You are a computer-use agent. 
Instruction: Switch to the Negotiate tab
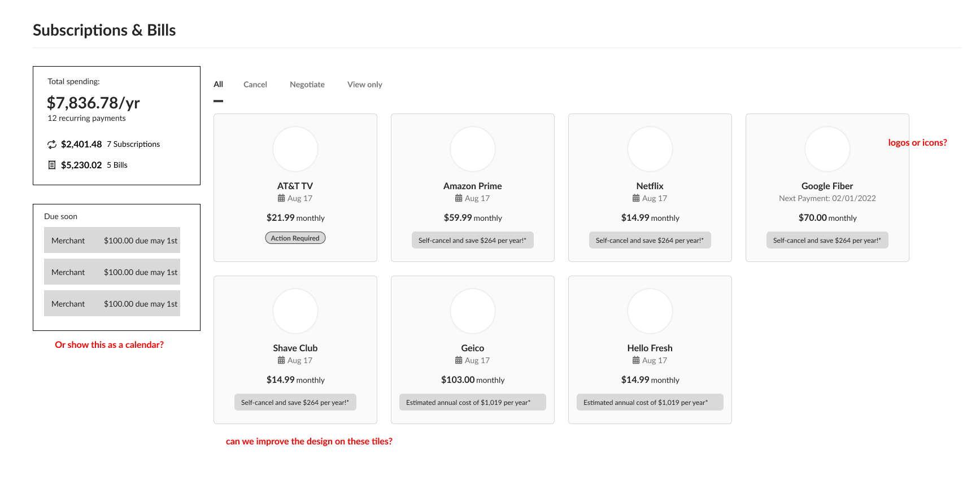pos(307,84)
